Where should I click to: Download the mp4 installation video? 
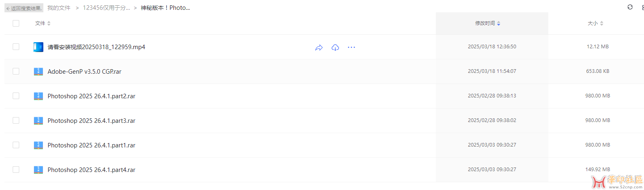pos(335,47)
